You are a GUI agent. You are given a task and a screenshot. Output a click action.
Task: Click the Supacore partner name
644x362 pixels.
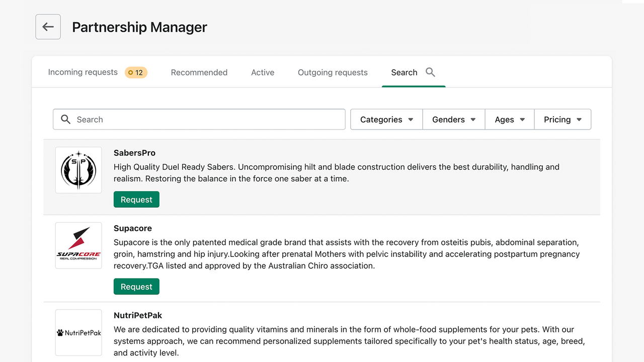click(133, 228)
